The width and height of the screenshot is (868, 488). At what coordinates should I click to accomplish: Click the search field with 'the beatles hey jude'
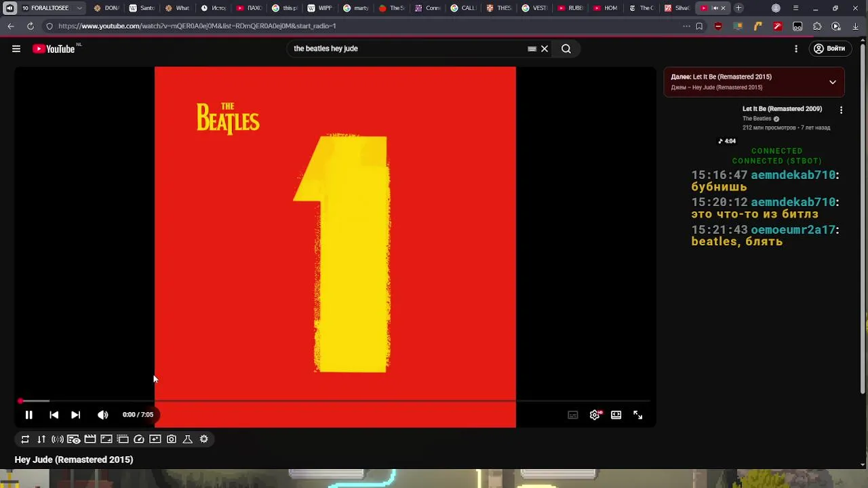point(407,49)
